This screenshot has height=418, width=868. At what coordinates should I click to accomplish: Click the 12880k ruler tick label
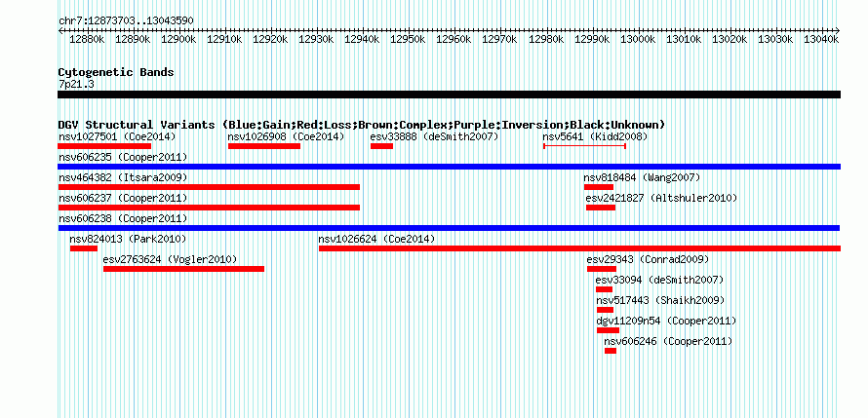pyautogui.click(x=87, y=40)
